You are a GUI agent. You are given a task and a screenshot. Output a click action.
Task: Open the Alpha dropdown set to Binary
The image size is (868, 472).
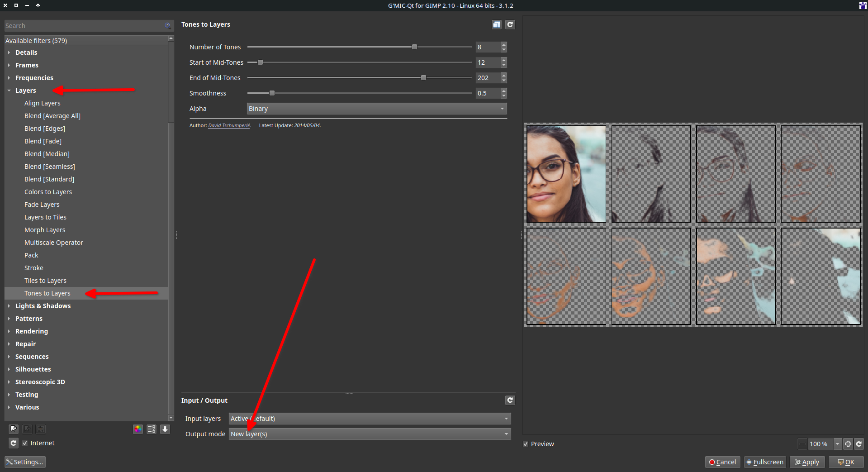coord(376,109)
